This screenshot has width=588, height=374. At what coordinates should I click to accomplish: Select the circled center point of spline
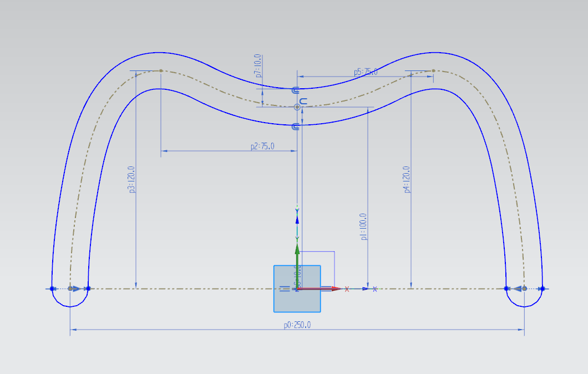point(297,107)
